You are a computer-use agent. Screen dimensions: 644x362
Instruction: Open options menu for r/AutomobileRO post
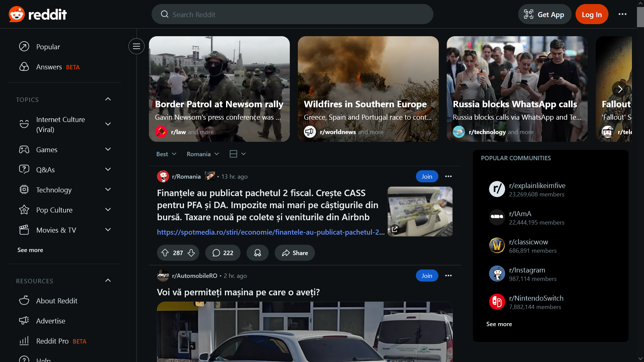pyautogui.click(x=448, y=276)
